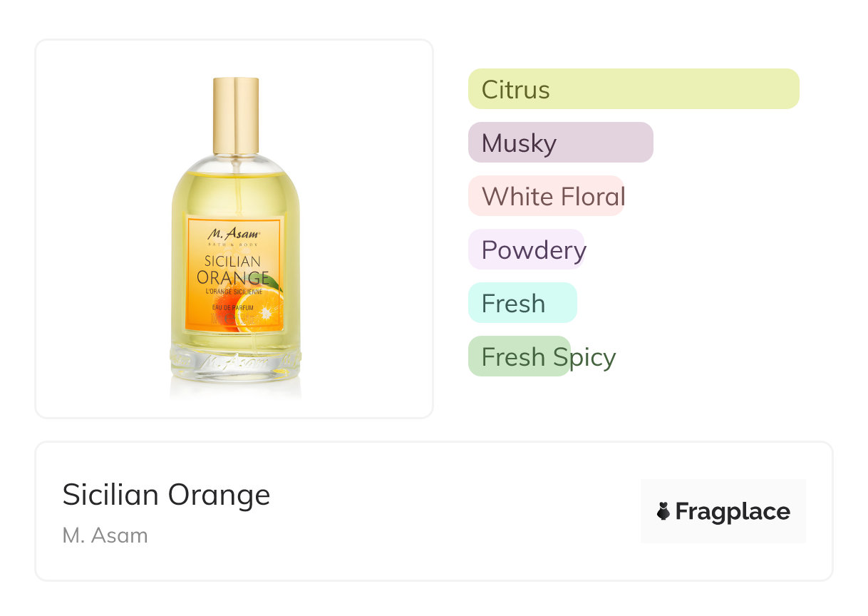Open the M. Asam brand name link

[105, 535]
